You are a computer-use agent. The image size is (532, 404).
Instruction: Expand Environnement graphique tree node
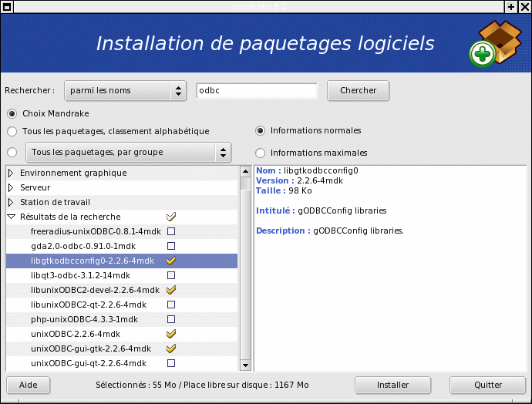(x=11, y=173)
